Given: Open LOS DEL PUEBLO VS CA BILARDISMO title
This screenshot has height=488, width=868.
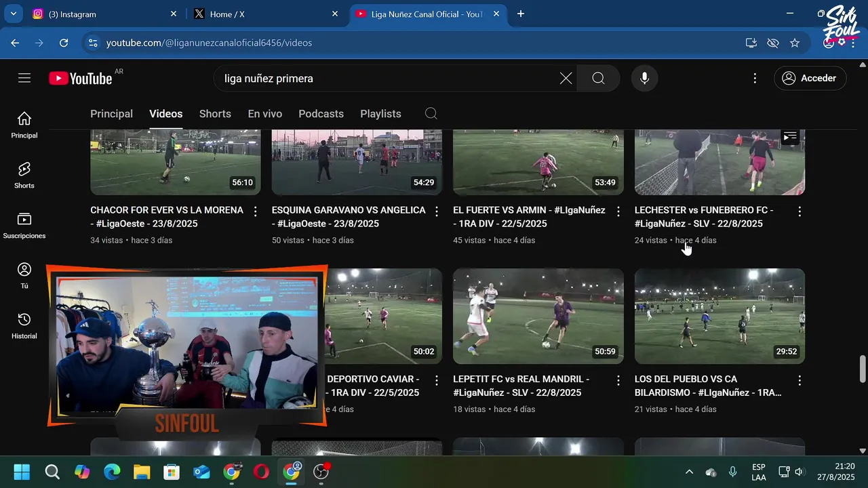Looking at the screenshot, I should [x=708, y=386].
